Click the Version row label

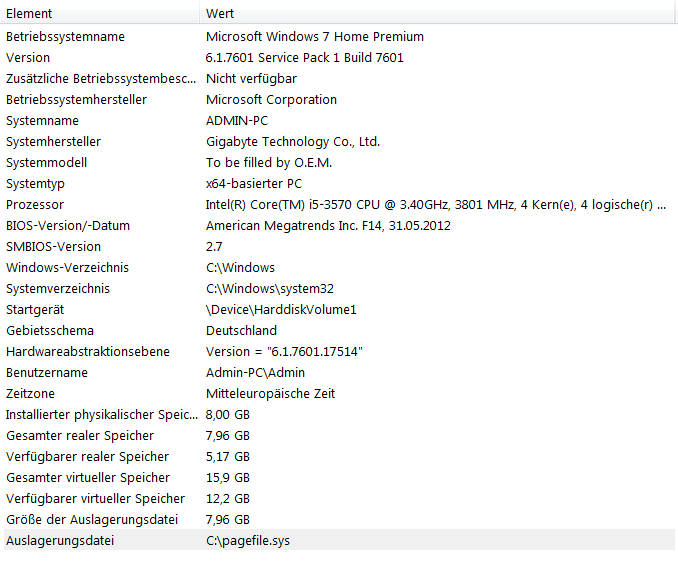coord(28,58)
